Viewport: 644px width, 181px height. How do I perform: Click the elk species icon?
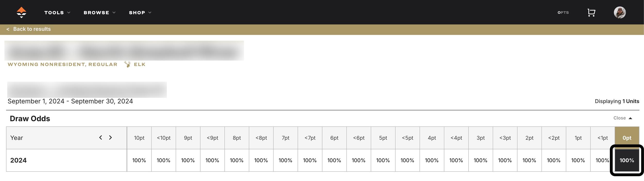point(127,64)
